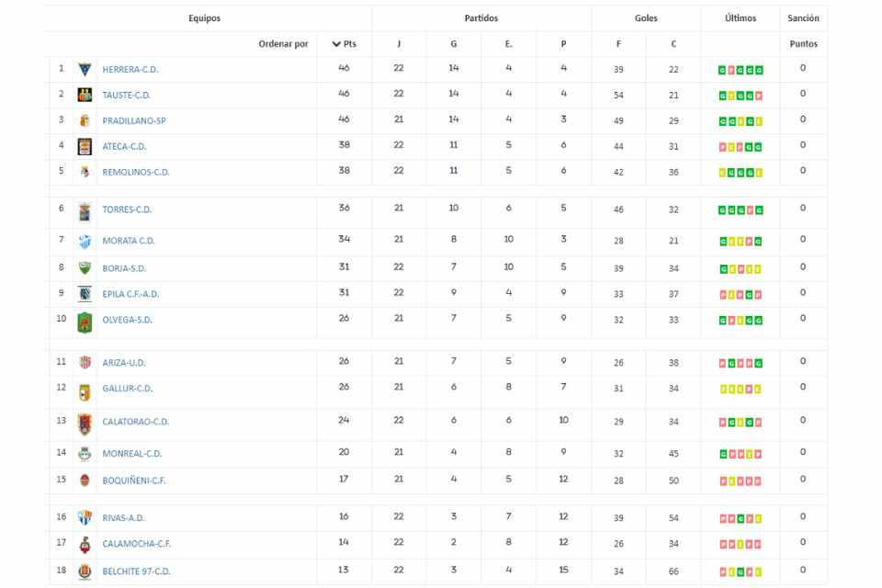Sort table by G column header

coord(453,44)
